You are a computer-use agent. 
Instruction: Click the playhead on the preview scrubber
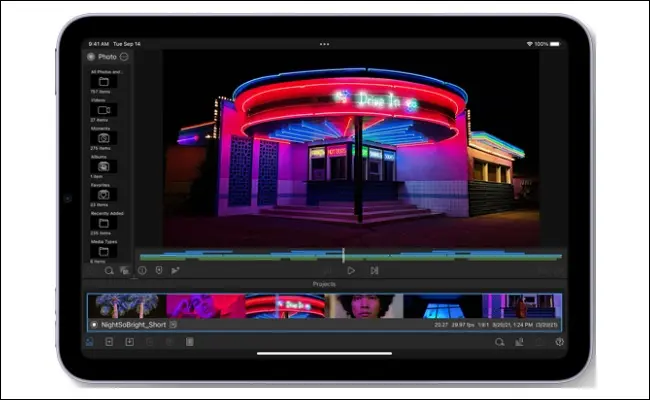[x=343, y=255]
